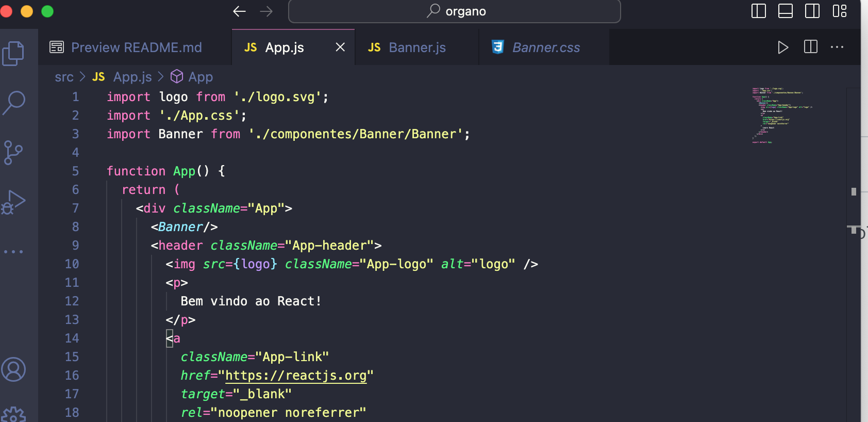Click the {logo} src expression on line 10
Image resolution: width=868 pixels, height=422 pixels.
255,264
